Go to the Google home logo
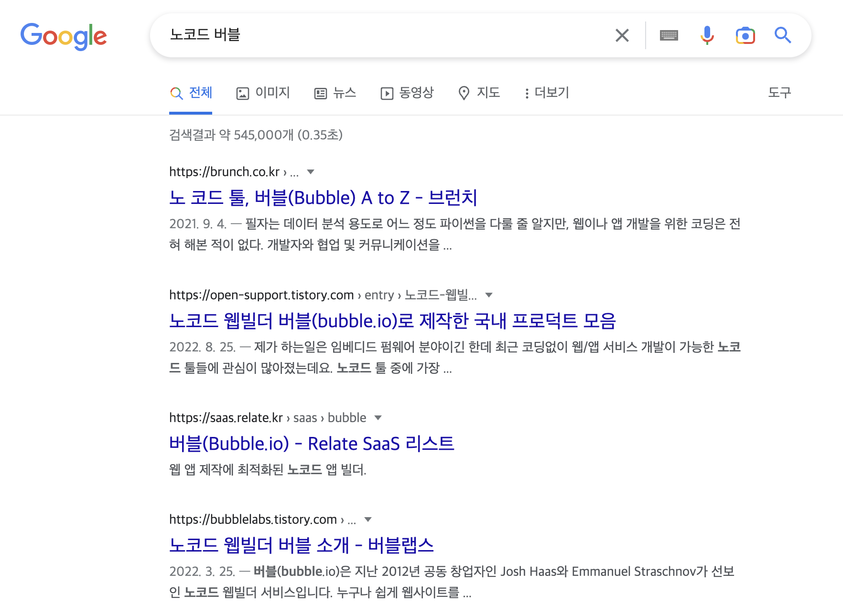 pos(64,36)
